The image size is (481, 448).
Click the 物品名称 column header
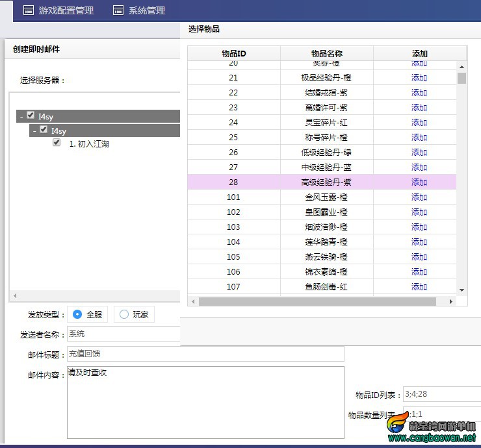coord(327,54)
